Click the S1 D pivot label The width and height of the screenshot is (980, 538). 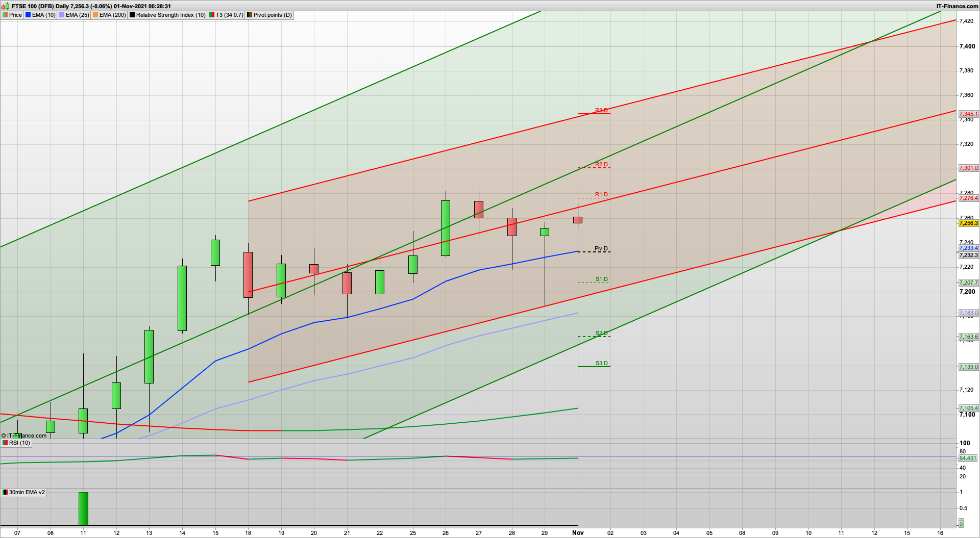[602, 279]
